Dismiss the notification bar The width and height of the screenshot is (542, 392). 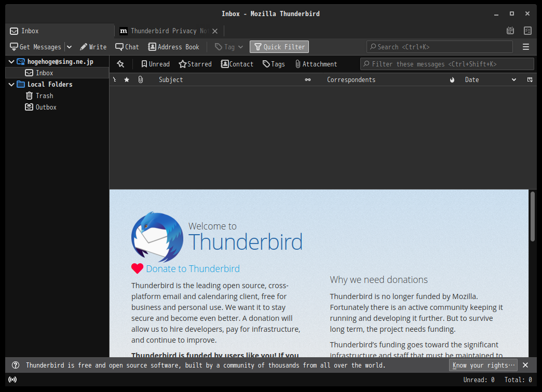pyautogui.click(x=525, y=365)
